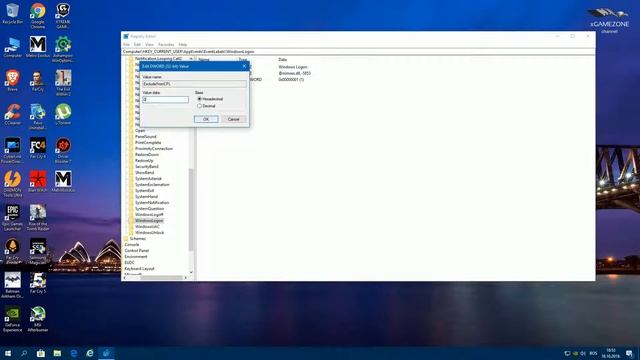Launch the Far Cry 5 shortcut
Screen dimensions: 640x360
38,283
